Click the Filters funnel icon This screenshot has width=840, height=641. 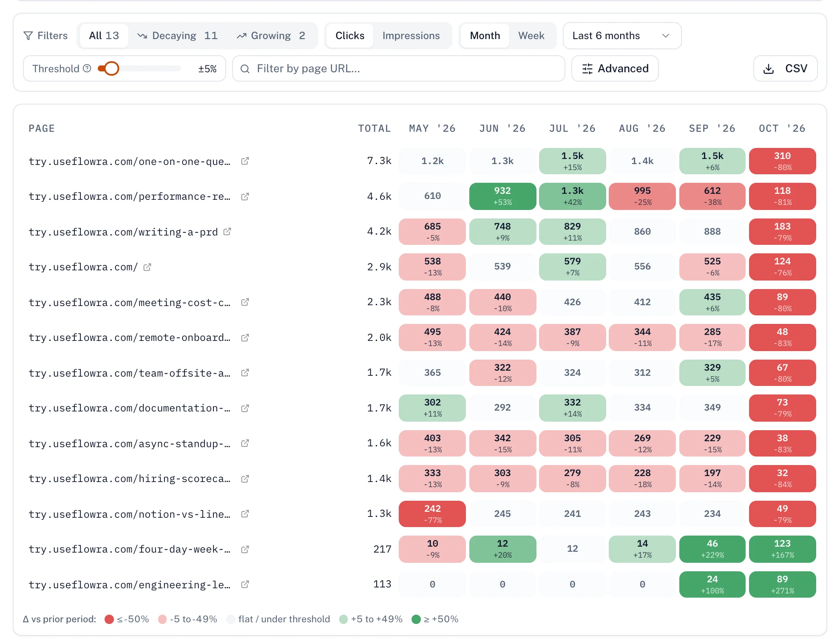tap(28, 36)
